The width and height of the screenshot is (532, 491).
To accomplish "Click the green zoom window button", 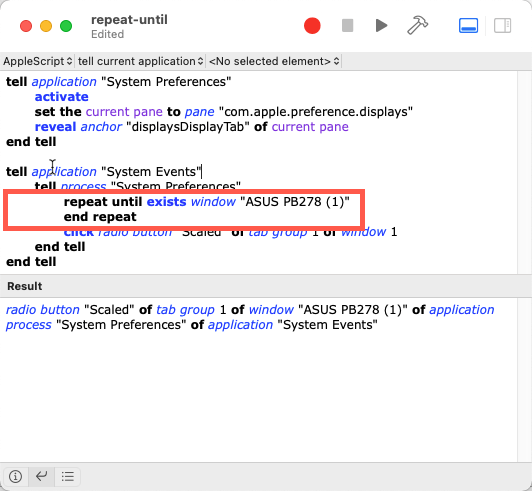I will (x=66, y=26).
